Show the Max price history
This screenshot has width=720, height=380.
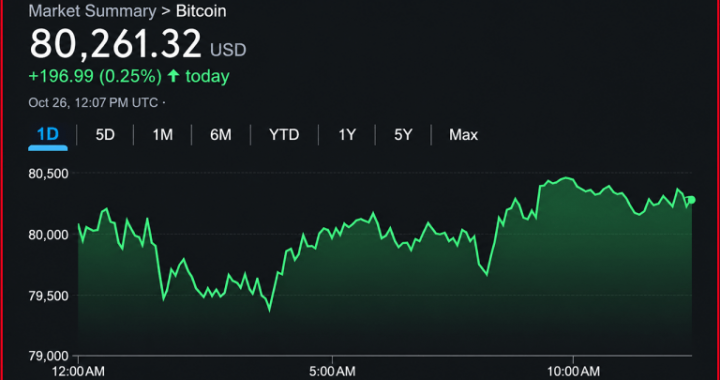(x=463, y=135)
